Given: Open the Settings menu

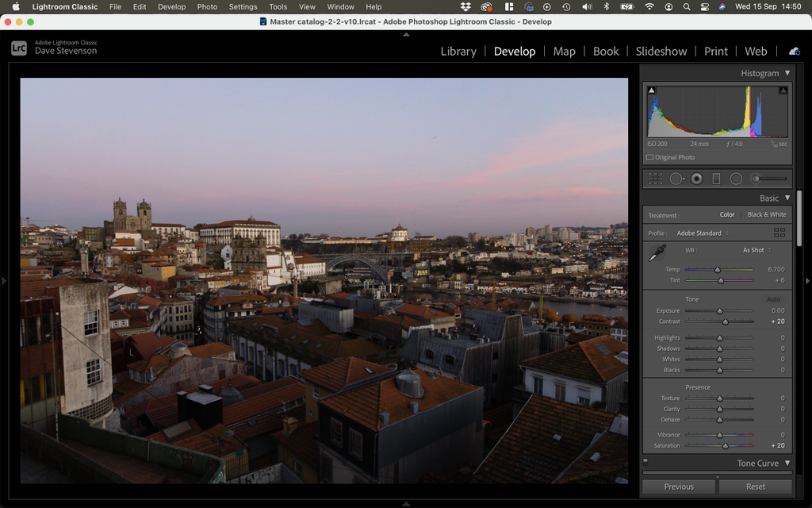Looking at the screenshot, I should point(243,6).
